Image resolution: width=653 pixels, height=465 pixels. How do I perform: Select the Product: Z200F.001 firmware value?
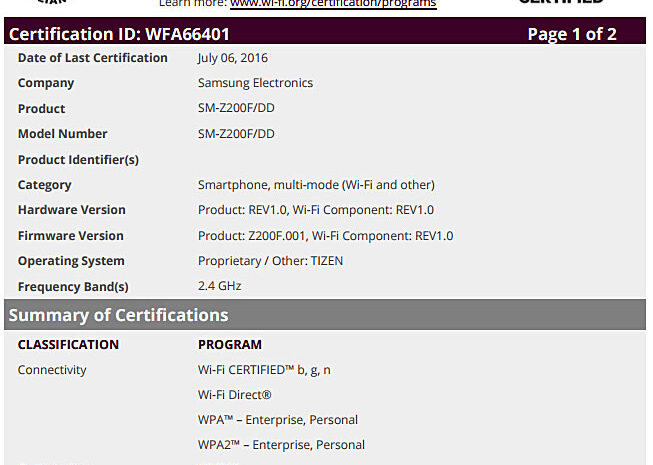[x=326, y=236]
